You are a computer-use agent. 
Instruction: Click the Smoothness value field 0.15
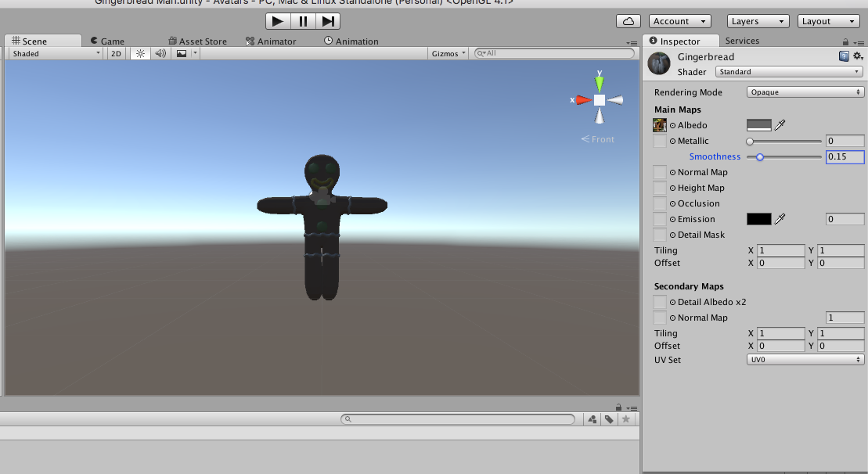[845, 156]
